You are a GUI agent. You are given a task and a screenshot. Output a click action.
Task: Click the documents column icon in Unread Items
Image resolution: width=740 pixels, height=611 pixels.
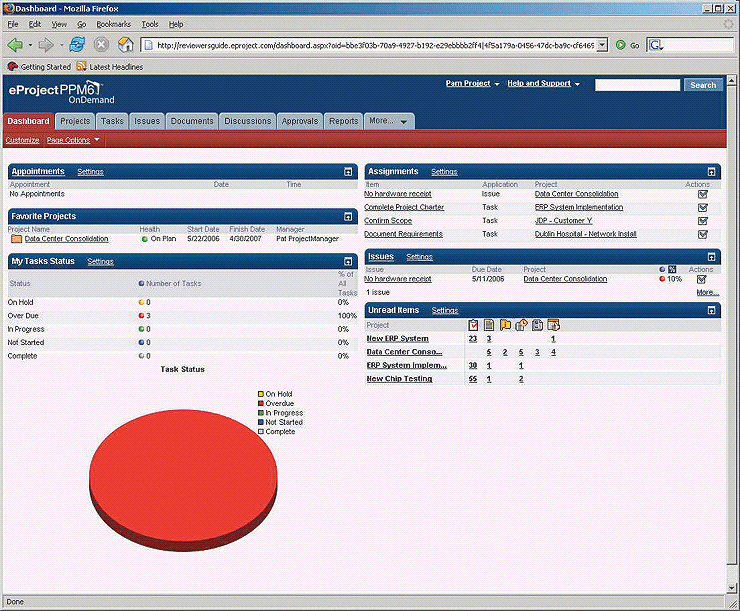(489, 325)
